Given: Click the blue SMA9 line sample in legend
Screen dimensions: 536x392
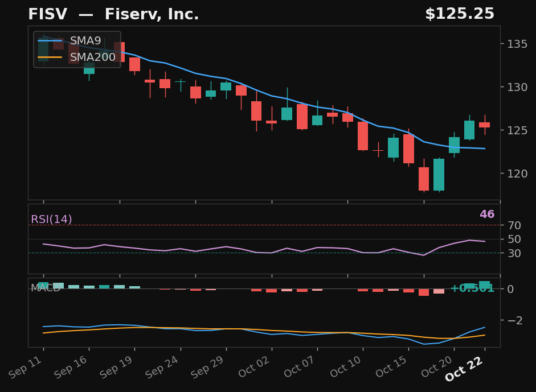Looking at the screenshot, I should click(50, 40).
